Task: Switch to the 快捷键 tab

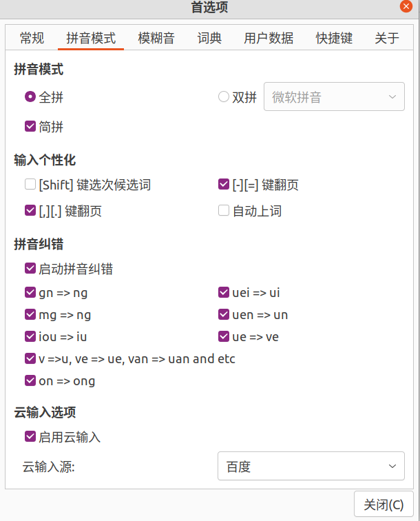Action: pos(334,38)
